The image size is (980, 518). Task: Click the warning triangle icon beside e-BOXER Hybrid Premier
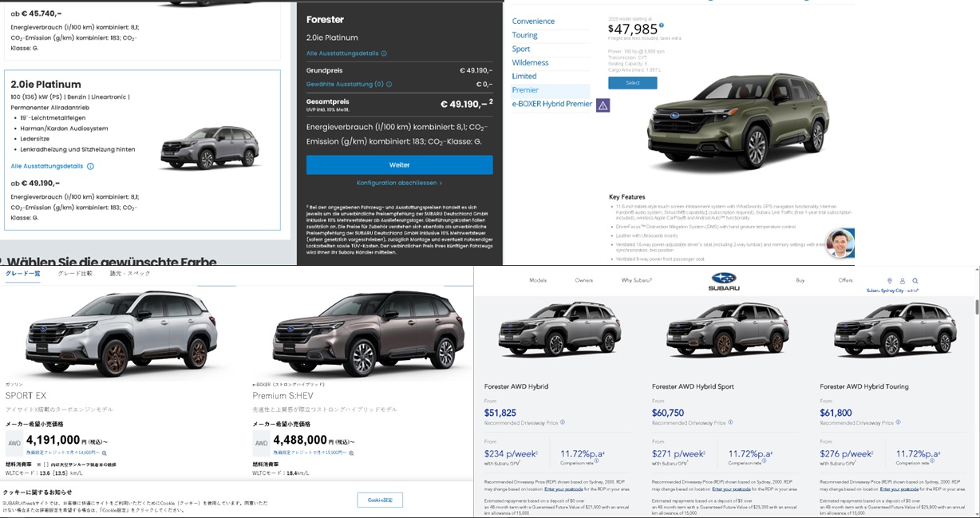603,105
